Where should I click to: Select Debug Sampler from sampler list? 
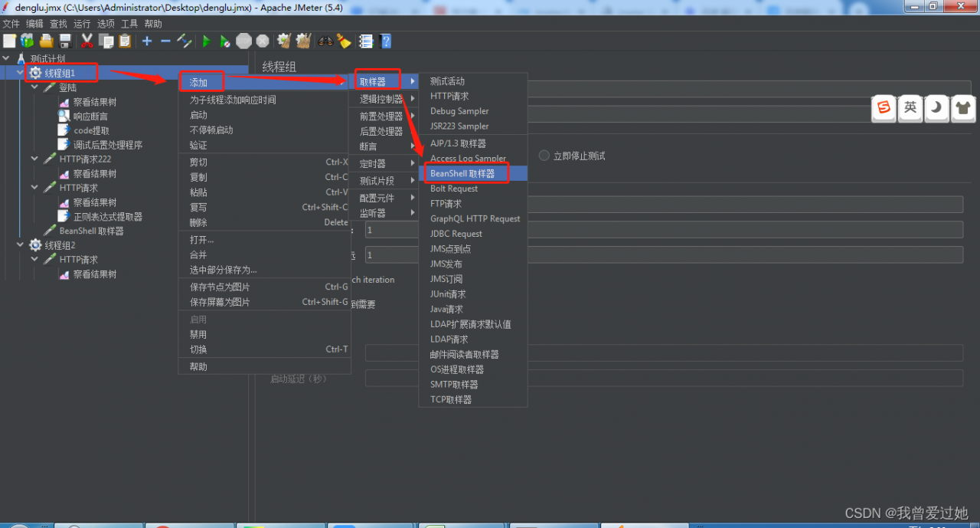tap(473, 111)
